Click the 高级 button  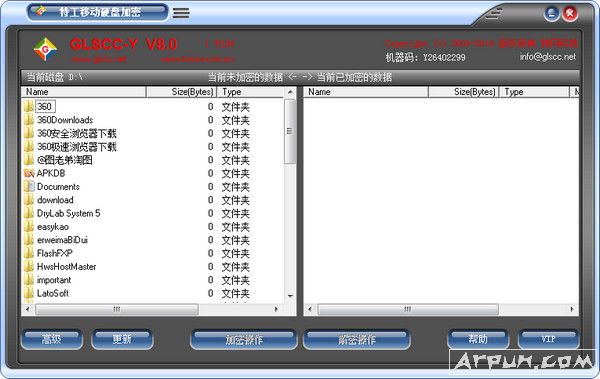[x=52, y=339]
